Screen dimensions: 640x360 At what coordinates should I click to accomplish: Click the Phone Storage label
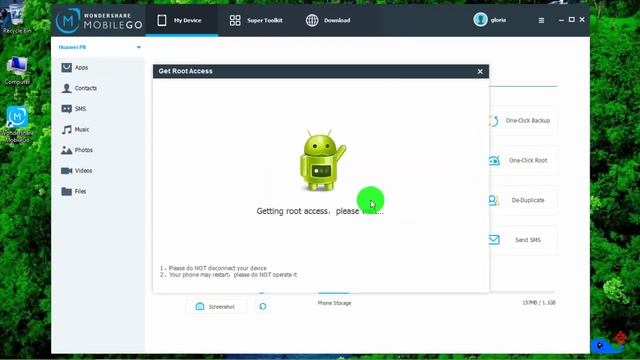coord(334,303)
